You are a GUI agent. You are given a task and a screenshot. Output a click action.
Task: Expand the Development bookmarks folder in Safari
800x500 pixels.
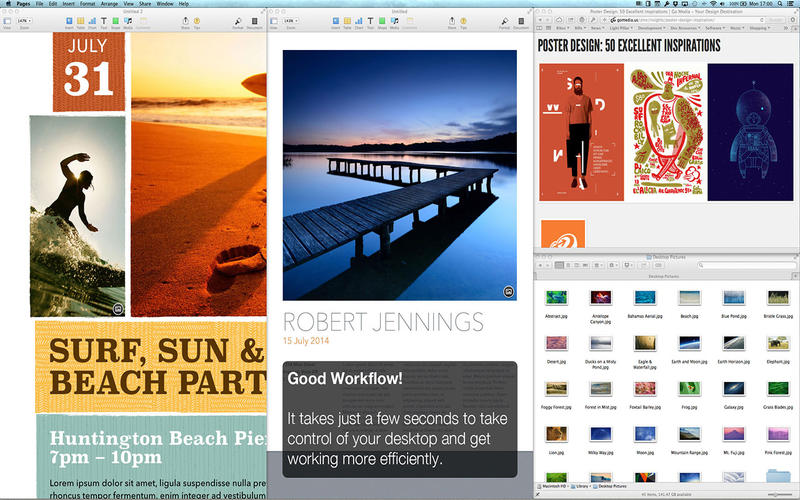point(651,28)
